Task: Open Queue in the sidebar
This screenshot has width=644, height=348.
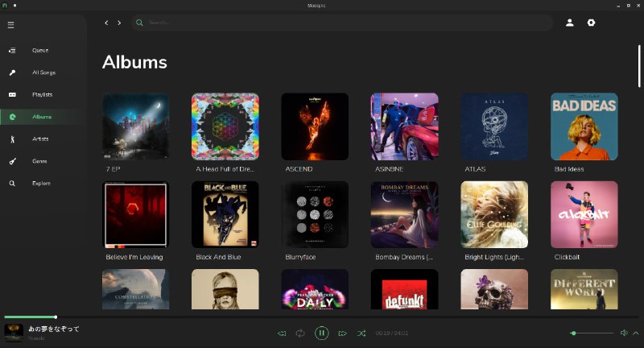Action: 40,50
